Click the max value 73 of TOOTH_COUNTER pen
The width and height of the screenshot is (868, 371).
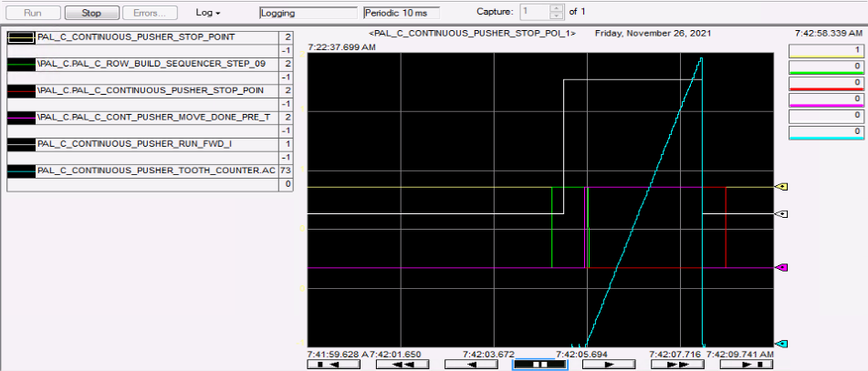(x=287, y=170)
